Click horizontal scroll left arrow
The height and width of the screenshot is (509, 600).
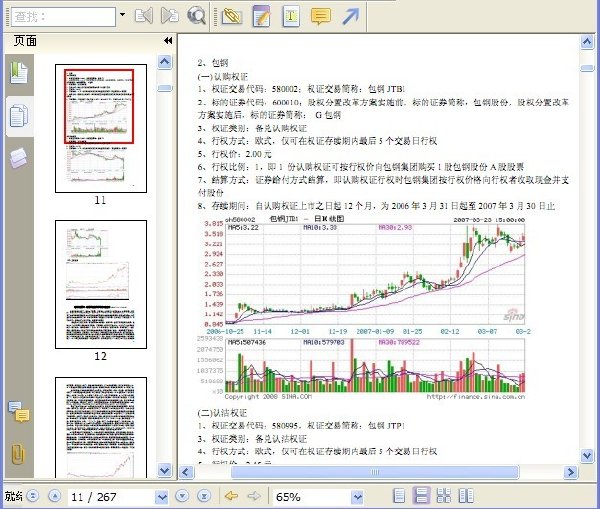[186, 472]
